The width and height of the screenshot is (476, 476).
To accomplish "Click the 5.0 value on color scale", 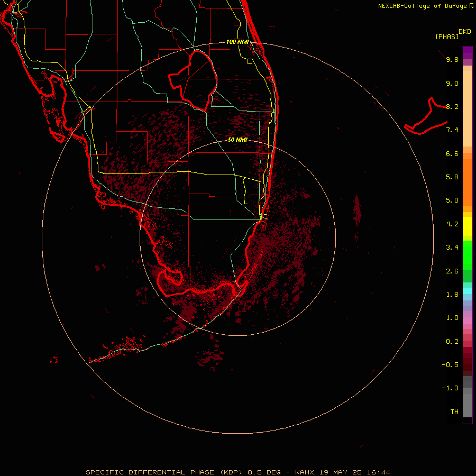I will tap(452, 200).
